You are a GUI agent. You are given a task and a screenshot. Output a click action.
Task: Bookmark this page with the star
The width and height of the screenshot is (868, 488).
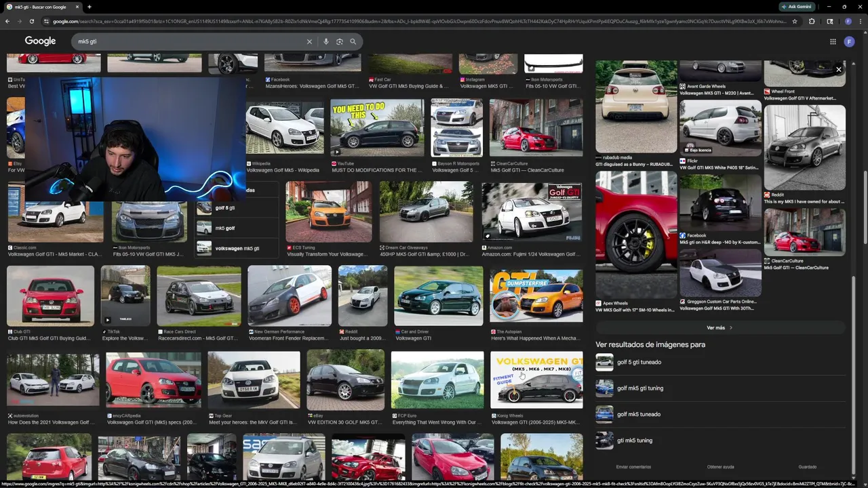(x=795, y=21)
